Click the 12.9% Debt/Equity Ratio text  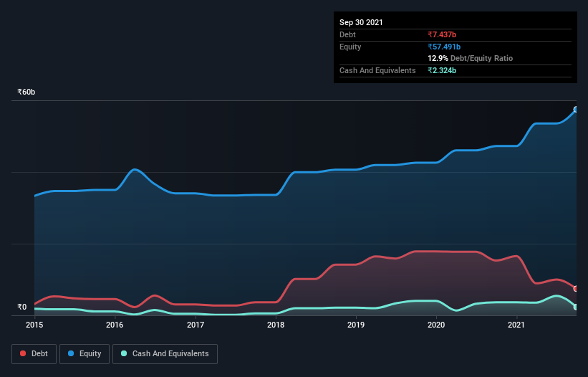coord(471,58)
